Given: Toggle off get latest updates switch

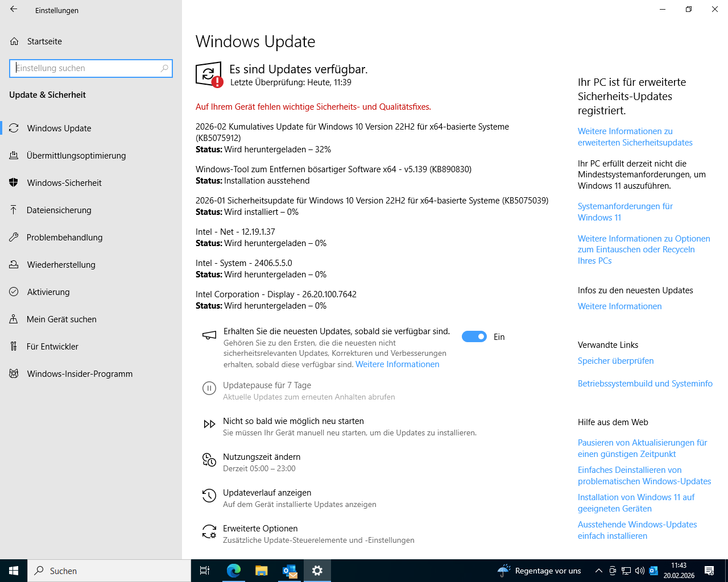Looking at the screenshot, I should pos(474,336).
